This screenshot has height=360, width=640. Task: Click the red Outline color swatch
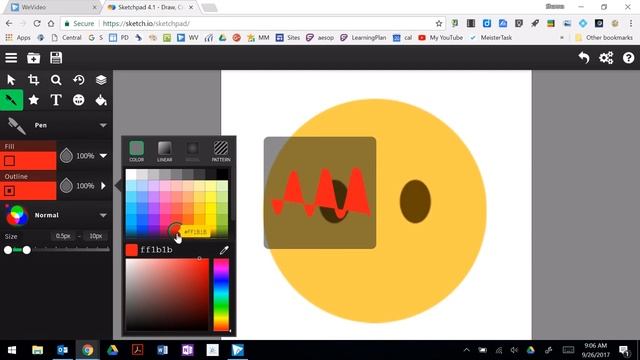point(28,191)
